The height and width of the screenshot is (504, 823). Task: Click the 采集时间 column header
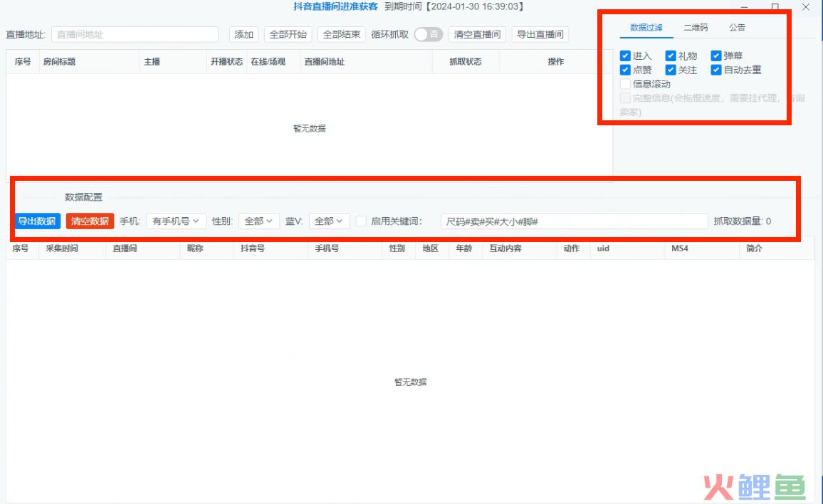62,248
